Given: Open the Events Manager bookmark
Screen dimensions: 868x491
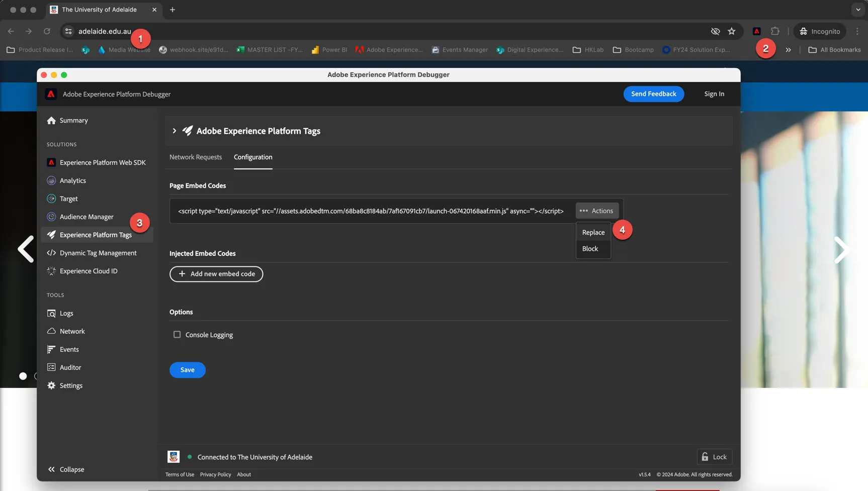Looking at the screenshot, I should point(460,50).
